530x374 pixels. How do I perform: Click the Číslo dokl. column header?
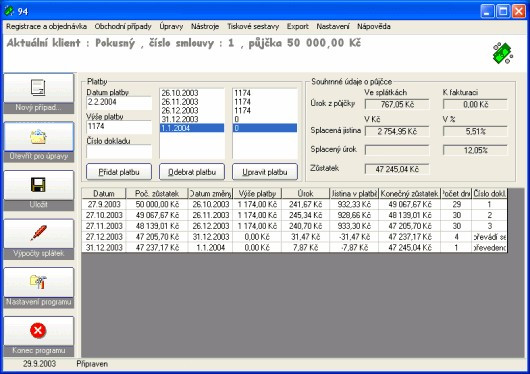(x=489, y=193)
